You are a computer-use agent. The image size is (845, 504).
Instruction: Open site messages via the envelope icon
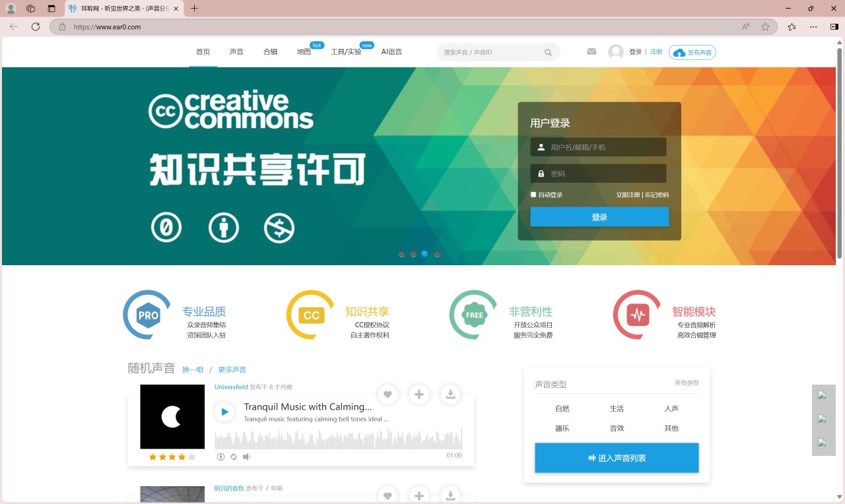point(591,51)
